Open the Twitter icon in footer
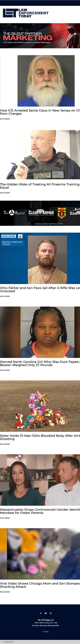The image size is (80, 644). [45, 613]
